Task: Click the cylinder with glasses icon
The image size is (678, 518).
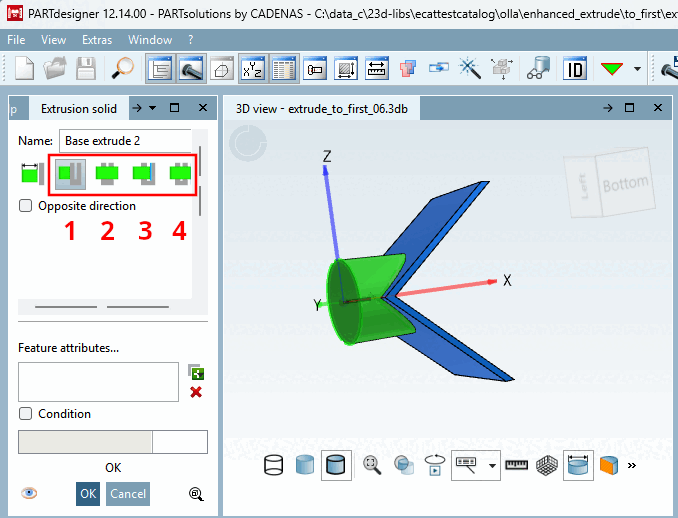Action: coord(538,68)
